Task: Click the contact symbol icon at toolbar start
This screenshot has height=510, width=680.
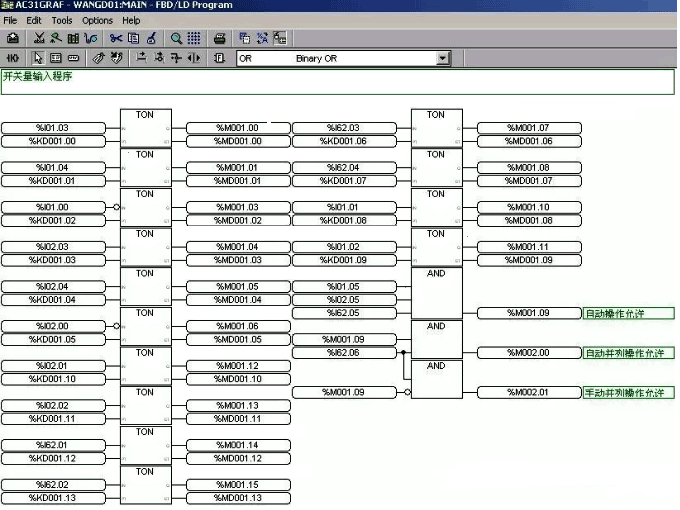Action: point(13,58)
